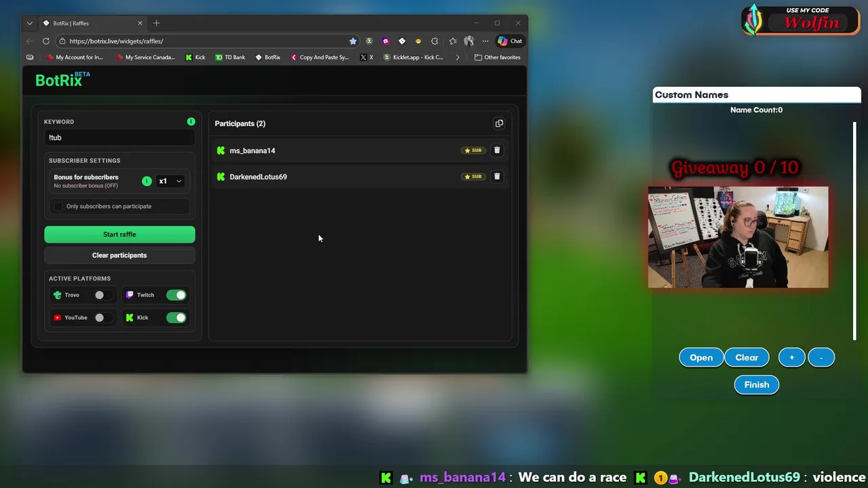
Task: Click the Wolfin use my code banner
Action: 800,20
